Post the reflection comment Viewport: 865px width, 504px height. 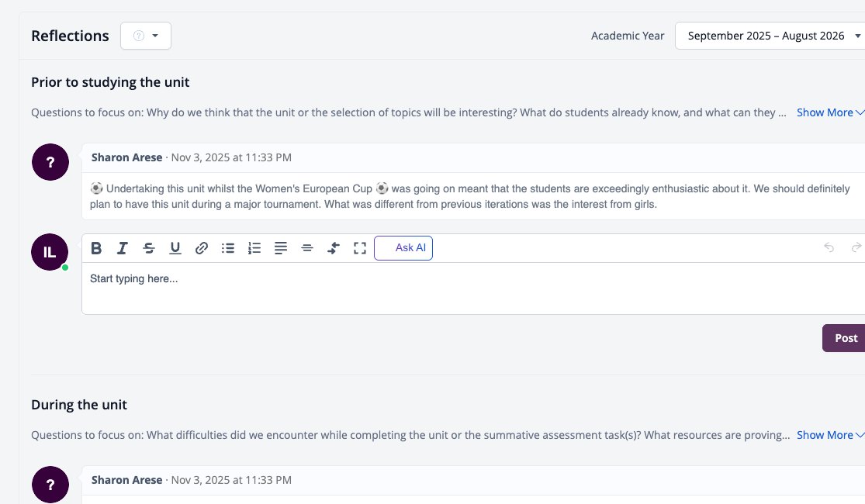844,338
